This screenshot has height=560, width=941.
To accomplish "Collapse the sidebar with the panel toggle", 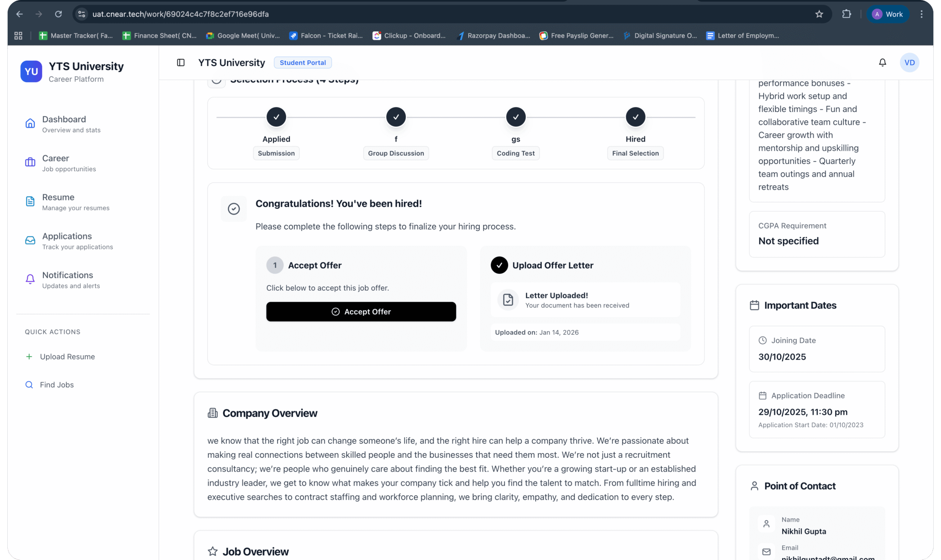I will point(180,62).
